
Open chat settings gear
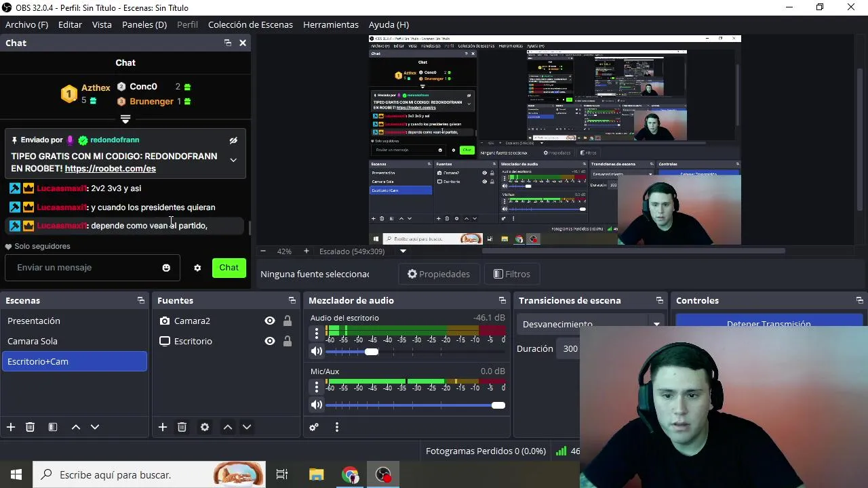pos(197,268)
